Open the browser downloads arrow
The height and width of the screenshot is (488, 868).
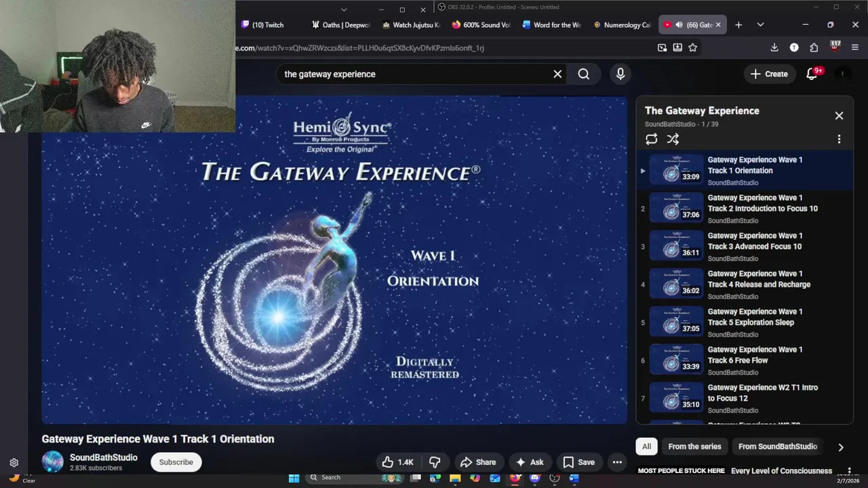pyautogui.click(x=774, y=47)
